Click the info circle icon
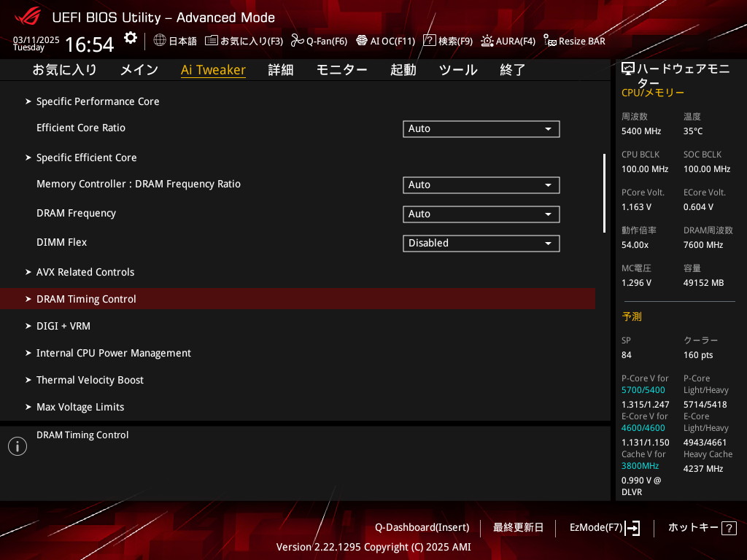The image size is (747, 560). point(18,446)
